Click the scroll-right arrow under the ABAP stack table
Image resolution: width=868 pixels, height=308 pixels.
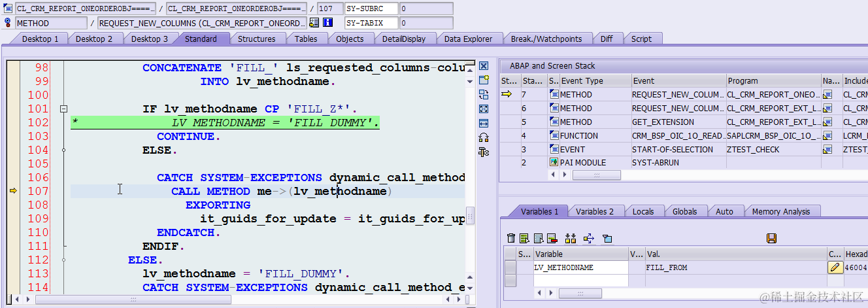click(566, 175)
